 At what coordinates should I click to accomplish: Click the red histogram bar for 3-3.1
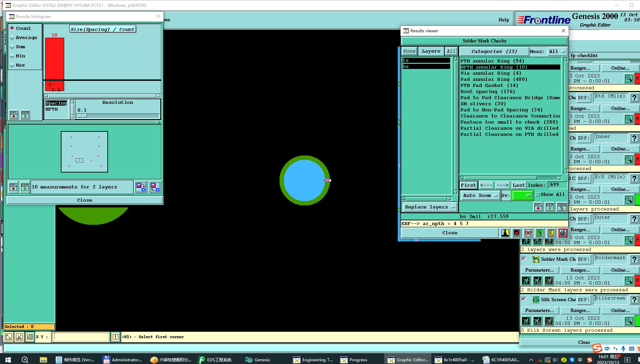(54, 59)
